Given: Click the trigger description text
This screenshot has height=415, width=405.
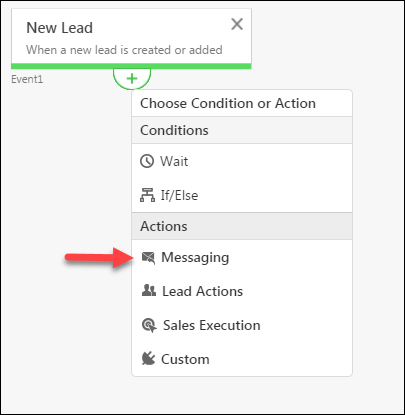Looking at the screenshot, I should pyautogui.click(x=124, y=50).
